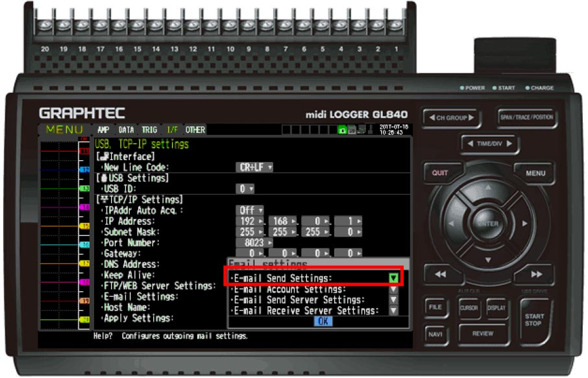Image resolution: width=588 pixels, height=378 pixels.
Task: Select the 'Apply Settings:' row
Action: pyautogui.click(x=138, y=319)
